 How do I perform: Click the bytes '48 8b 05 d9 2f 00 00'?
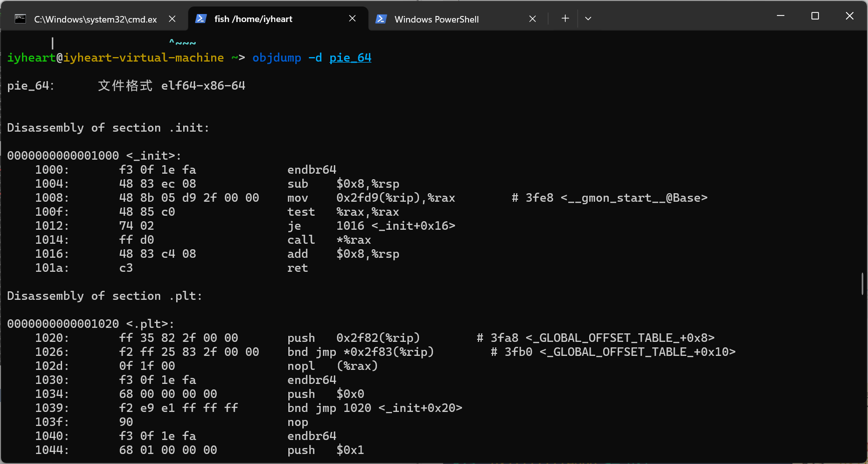coord(189,198)
